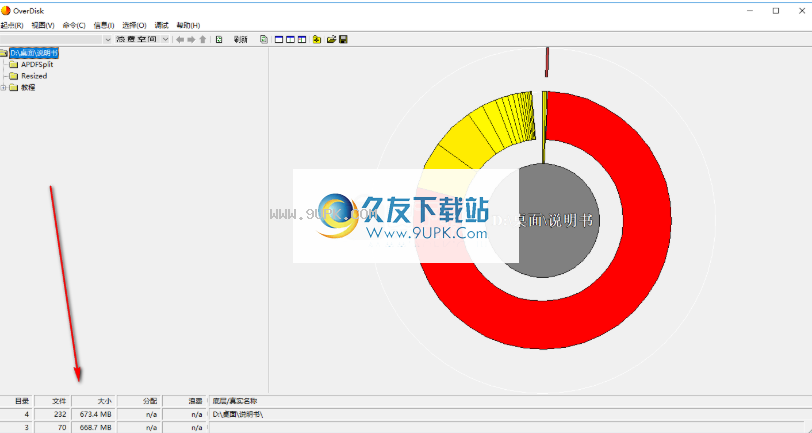Click the 668.7 MB size cell
This screenshot has height=433, width=812.
click(94, 427)
